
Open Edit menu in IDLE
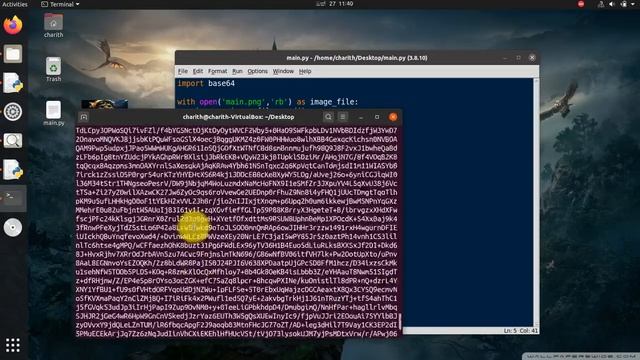click(x=198, y=71)
